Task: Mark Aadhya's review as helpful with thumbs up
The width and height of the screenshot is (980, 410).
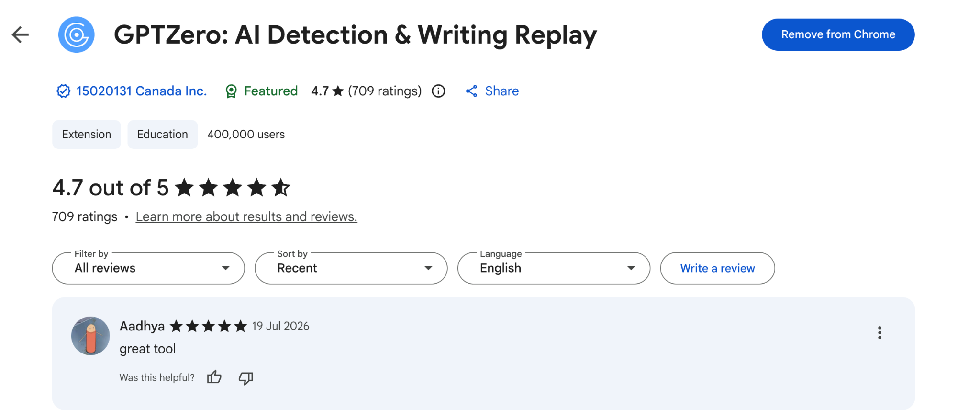Action: click(214, 377)
